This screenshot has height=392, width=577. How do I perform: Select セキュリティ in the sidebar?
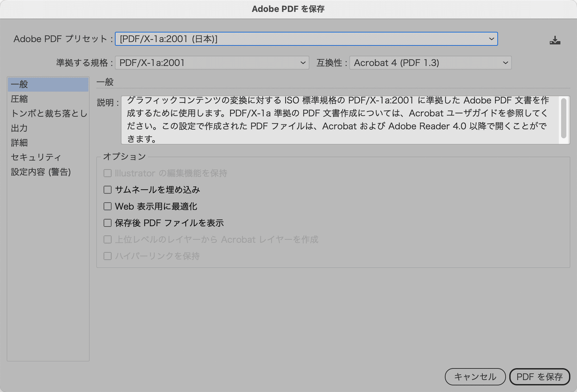click(x=48, y=158)
